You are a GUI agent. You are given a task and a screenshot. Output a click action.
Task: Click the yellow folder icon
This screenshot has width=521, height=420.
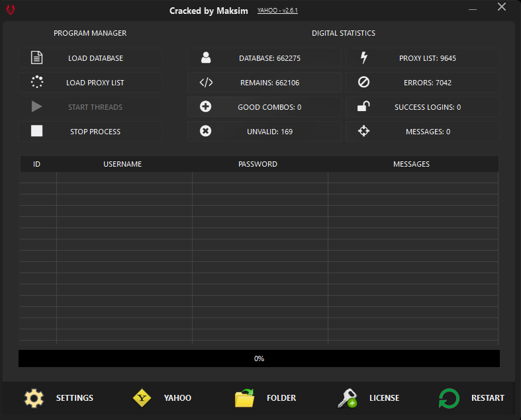[x=244, y=398]
